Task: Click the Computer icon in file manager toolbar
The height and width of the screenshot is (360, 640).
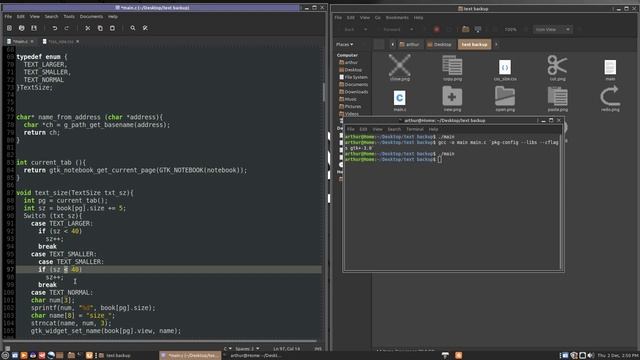Action: tap(478, 29)
